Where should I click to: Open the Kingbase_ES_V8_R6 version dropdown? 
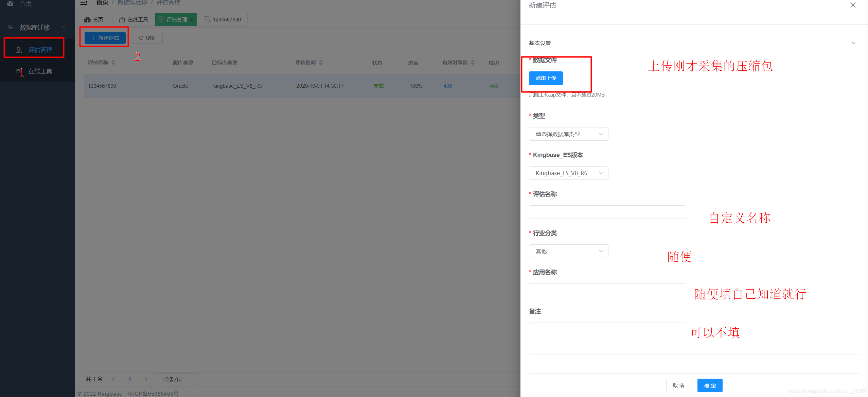[x=568, y=173]
